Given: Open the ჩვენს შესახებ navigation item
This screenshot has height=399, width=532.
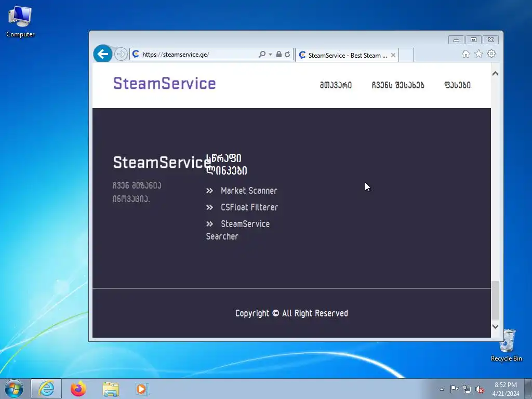Looking at the screenshot, I should point(397,85).
